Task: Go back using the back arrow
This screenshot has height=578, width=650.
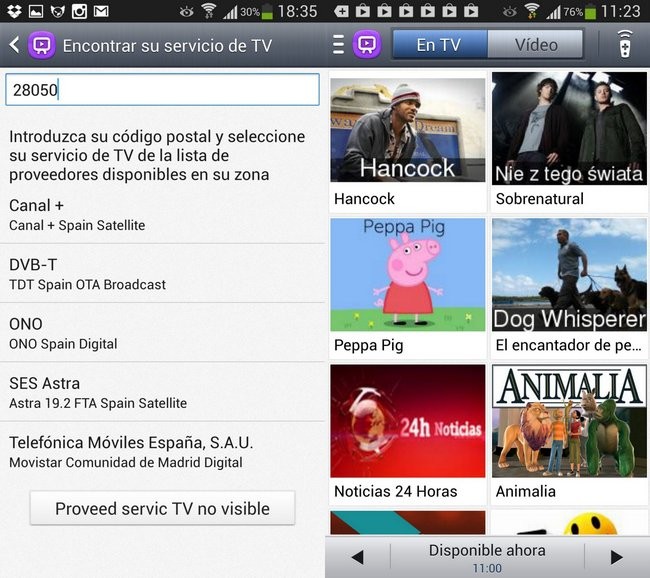Action: click(x=14, y=45)
